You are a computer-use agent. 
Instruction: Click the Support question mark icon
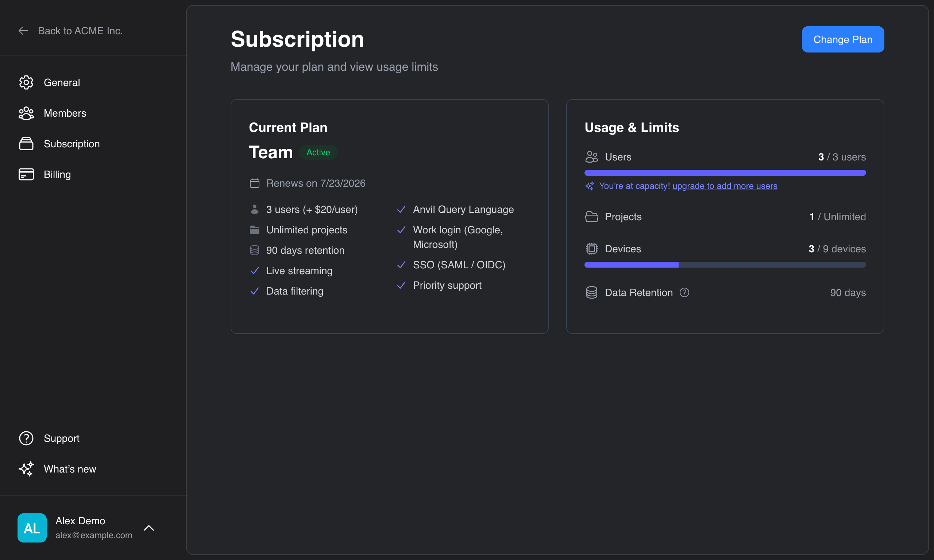pyautogui.click(x=26, y=438)
